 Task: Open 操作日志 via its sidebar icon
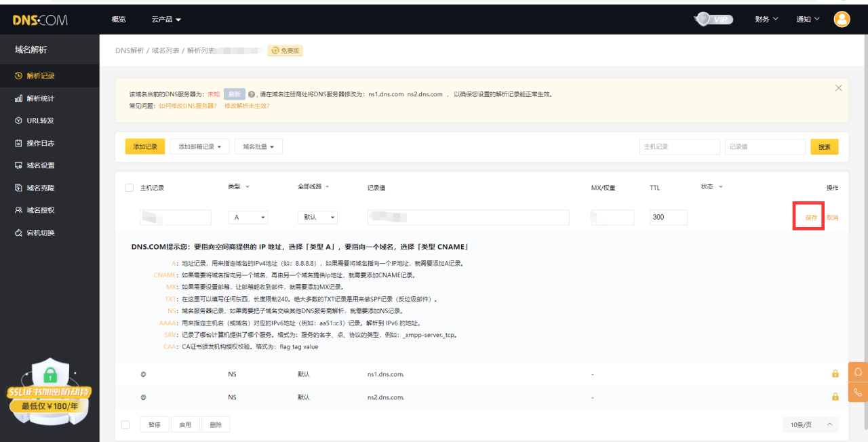[18, 143]
